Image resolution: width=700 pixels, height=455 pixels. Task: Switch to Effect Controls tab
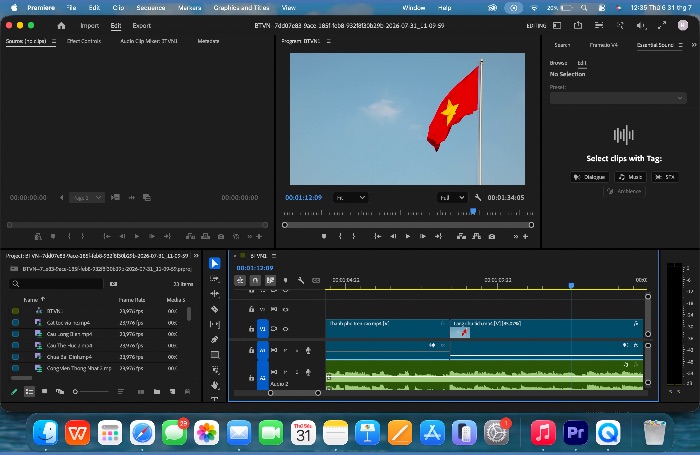84,41
